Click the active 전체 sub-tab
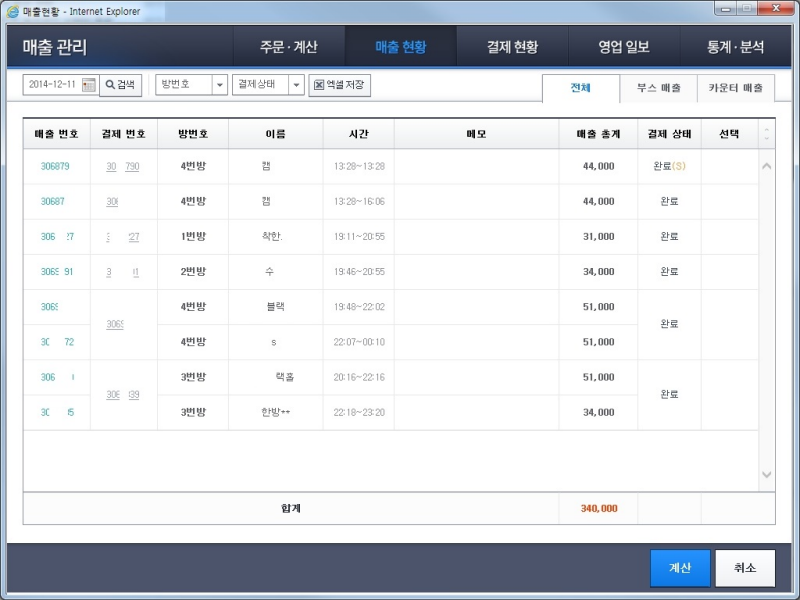800x600 pixels. [x=580, y=88]
